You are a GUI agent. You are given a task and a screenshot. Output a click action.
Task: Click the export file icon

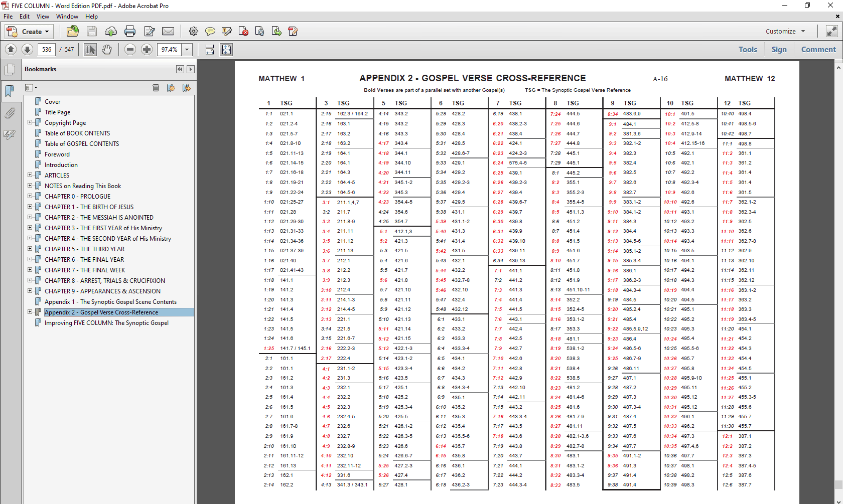tap(276, 32)
